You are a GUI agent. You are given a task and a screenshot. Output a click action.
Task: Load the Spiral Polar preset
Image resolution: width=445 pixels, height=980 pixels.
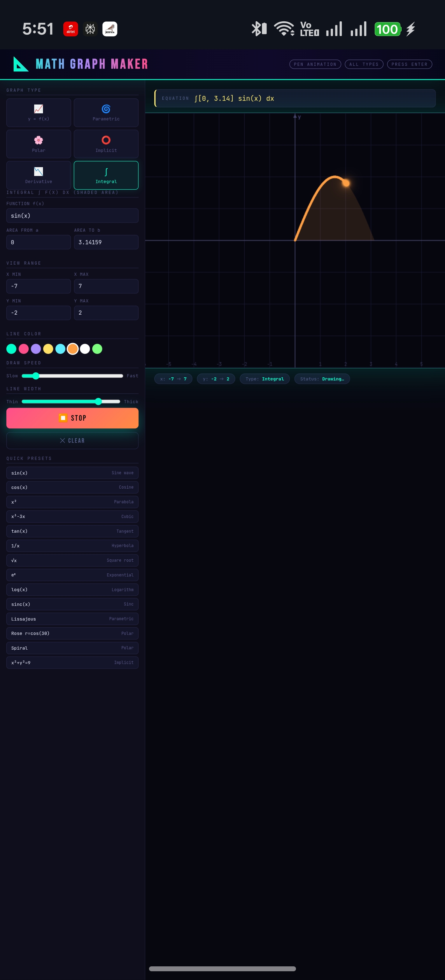point(72,648)
